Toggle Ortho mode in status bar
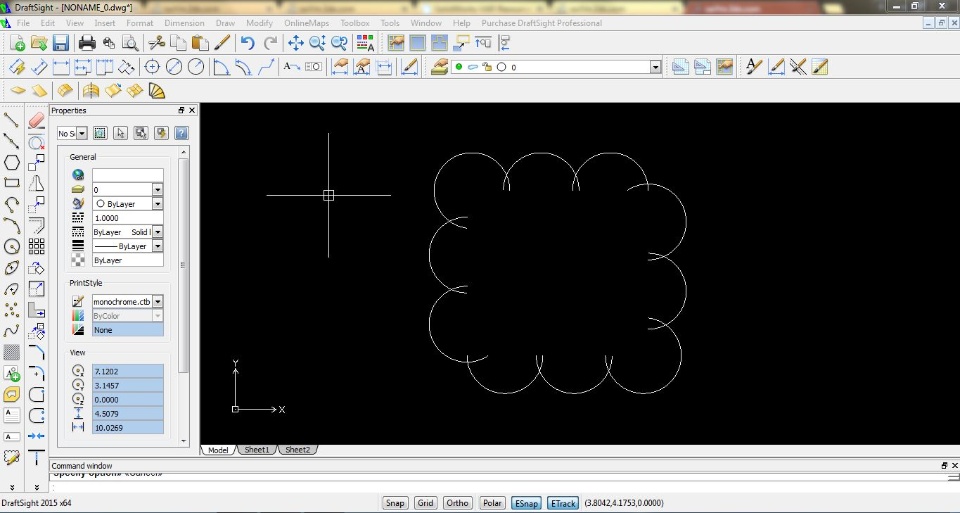Viewport: 960px width, 513px height. pyautogui.click(x=457, y=503)
